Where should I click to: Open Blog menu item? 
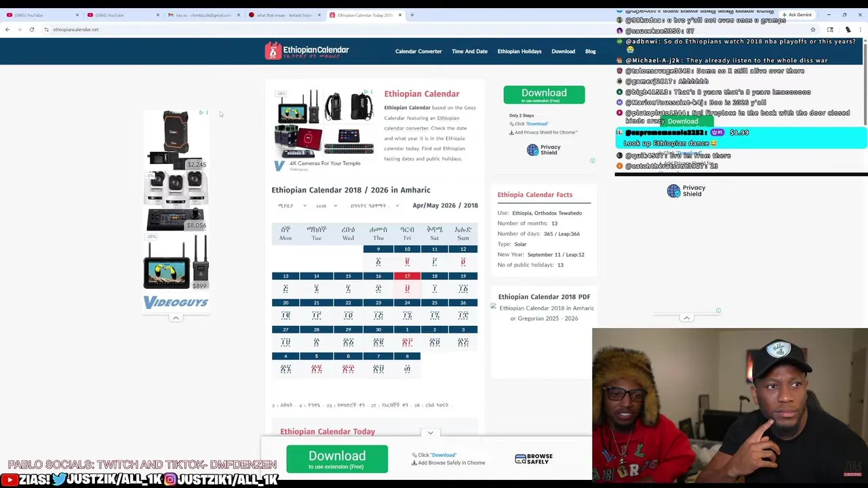591,52
